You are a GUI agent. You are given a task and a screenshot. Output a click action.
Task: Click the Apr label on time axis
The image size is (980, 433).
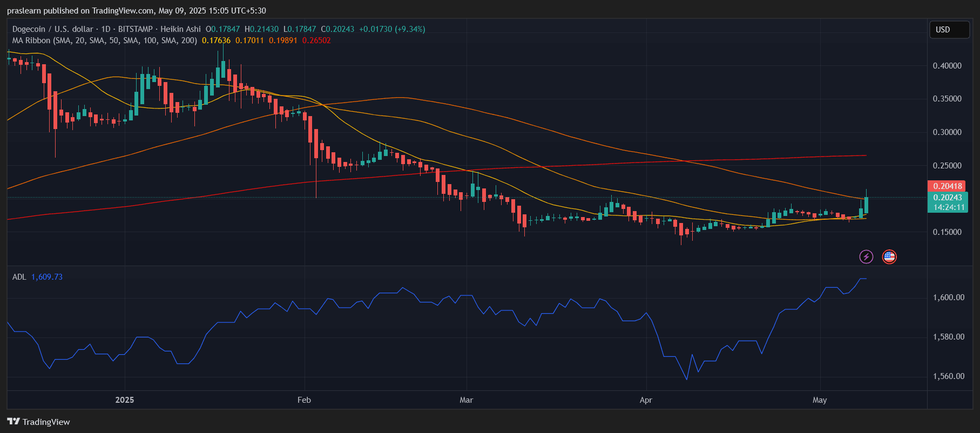coord(646,400)
